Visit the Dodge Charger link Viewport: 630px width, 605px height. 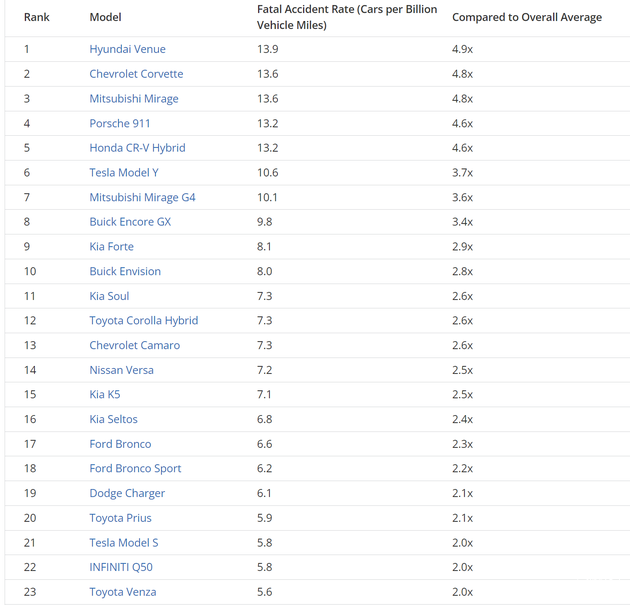click(127, 493)
